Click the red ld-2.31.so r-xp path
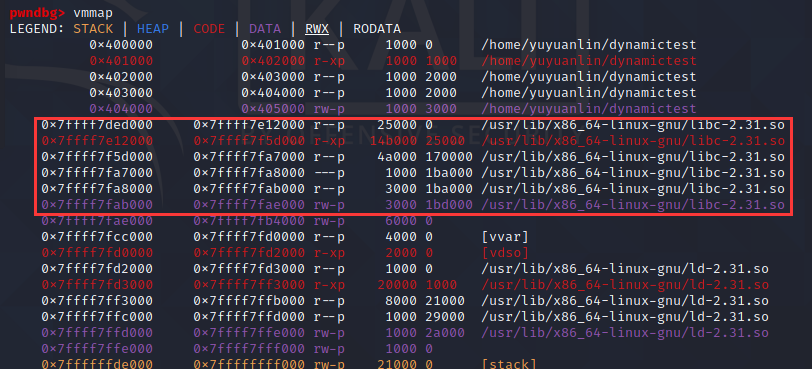Screen dimensions: 812x369 (x=625, y=285)
